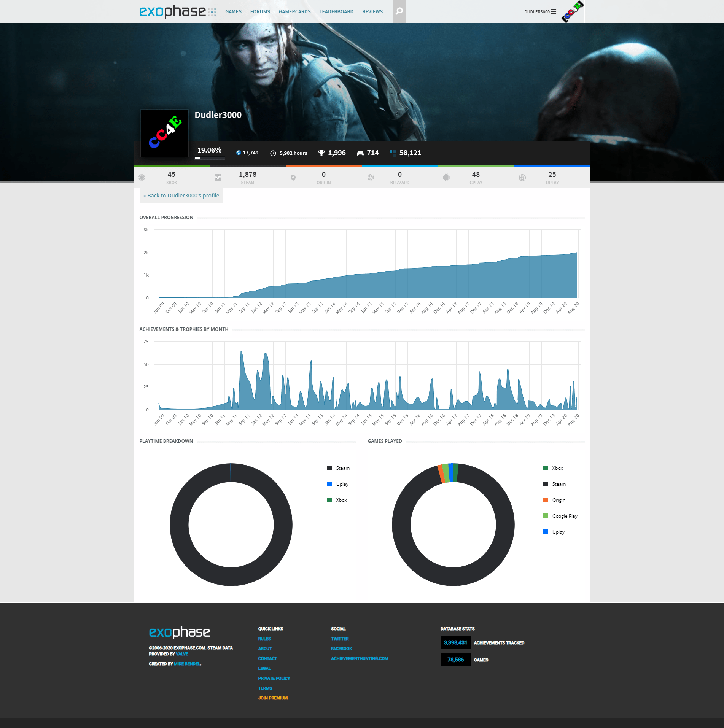Toggle Origin series in Games Played legend
This screenshot has height=728, width=724.
coord(554,500)
